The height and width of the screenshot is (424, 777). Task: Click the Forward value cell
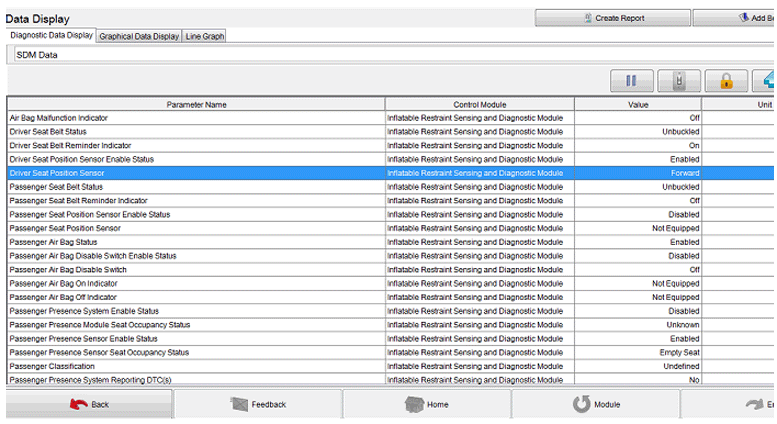click(x=638, y=173)
